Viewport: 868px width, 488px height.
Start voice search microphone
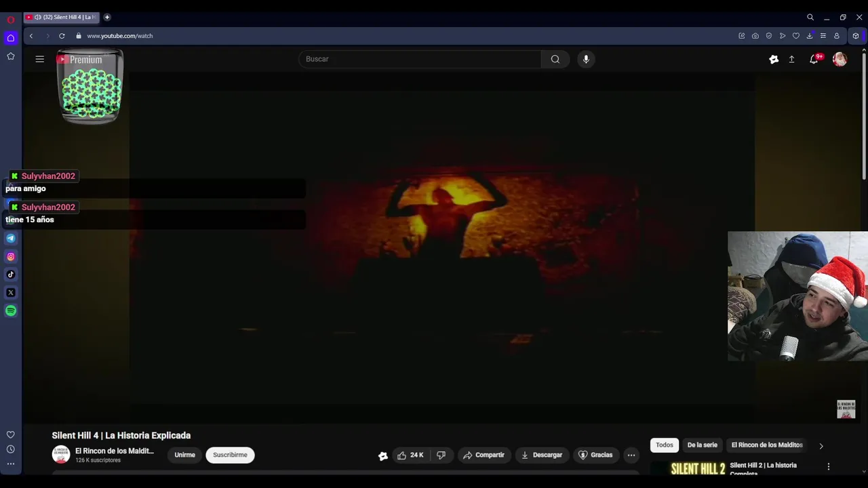click(x=586, y=59)
